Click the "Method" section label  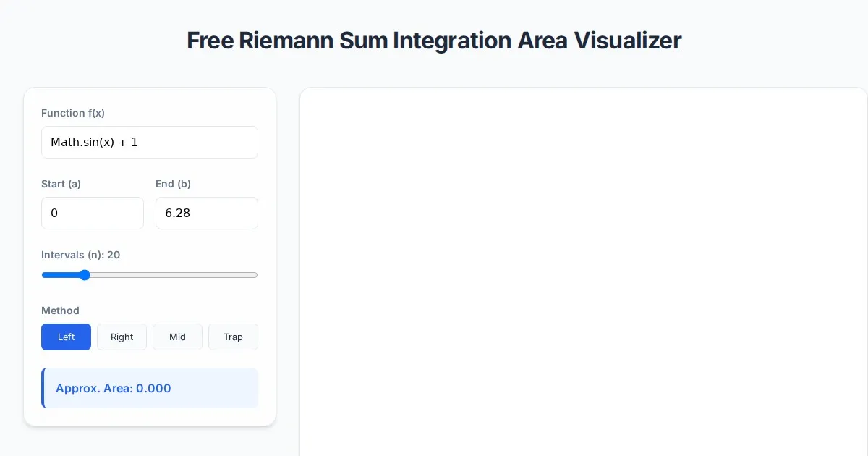pos(60,311)
